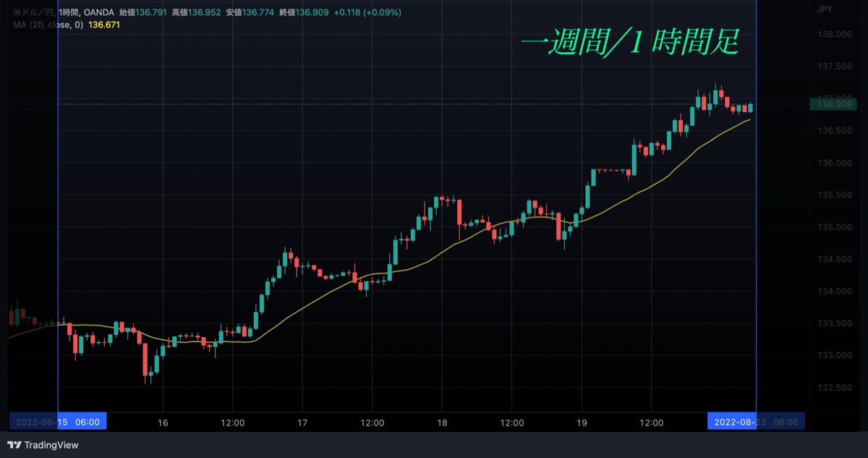This screenshot has width=868, height=458.
Task: Select the MA (20, close, 0) indicator label
Action: (48, 25)
